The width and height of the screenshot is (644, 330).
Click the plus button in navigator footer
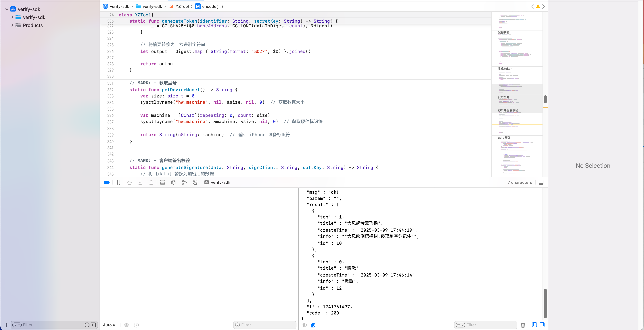(7, 325)
